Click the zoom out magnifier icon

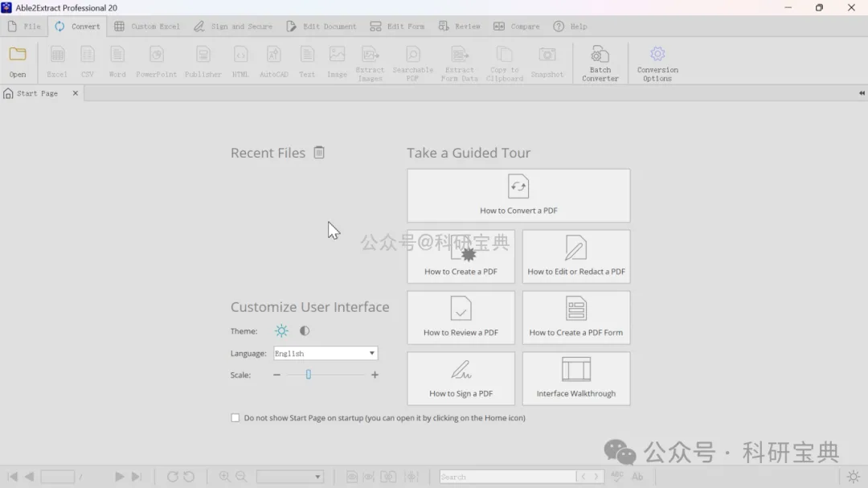tap(241, 477)
